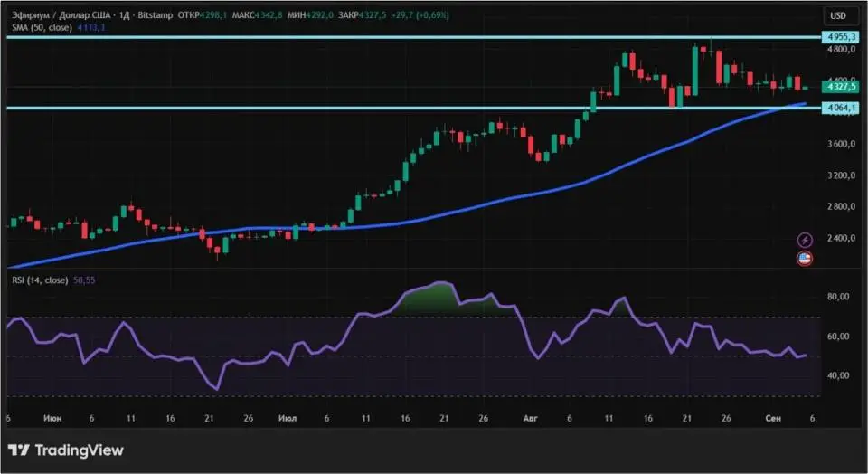Click the green 4327,5 current price label
This screenshot has height=474, width=868.
coord(839,87)
